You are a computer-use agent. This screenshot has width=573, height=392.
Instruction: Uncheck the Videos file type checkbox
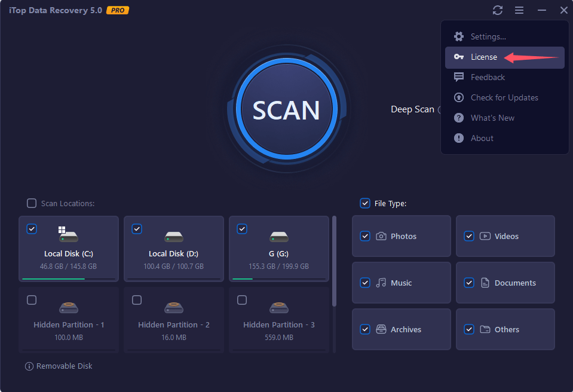click(469, 236)
